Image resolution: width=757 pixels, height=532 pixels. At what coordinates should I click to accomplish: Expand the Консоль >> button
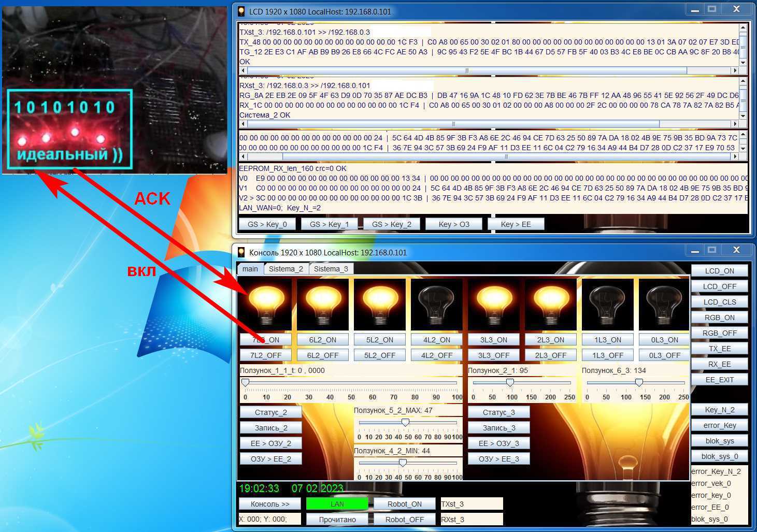tap(270, 504)
